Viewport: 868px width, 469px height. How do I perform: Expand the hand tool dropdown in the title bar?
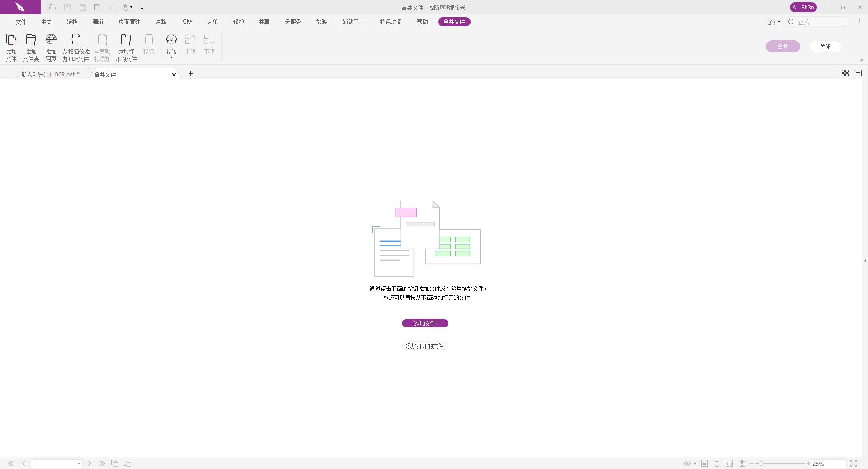tap(132, 7)
